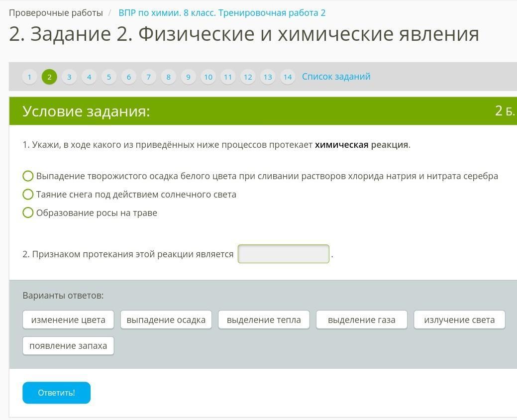Go to task number 7
517x420 pixels.
pyautogui.click(x=149, y=77)
